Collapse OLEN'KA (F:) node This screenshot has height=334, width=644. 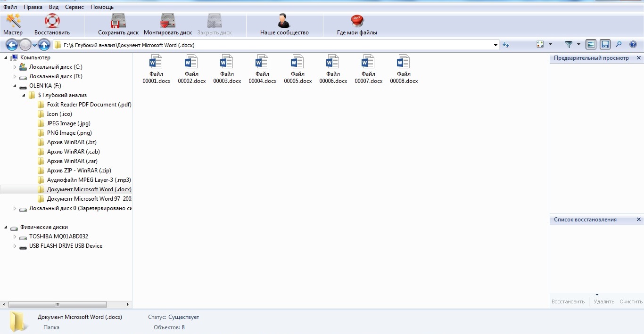(15, 86)
